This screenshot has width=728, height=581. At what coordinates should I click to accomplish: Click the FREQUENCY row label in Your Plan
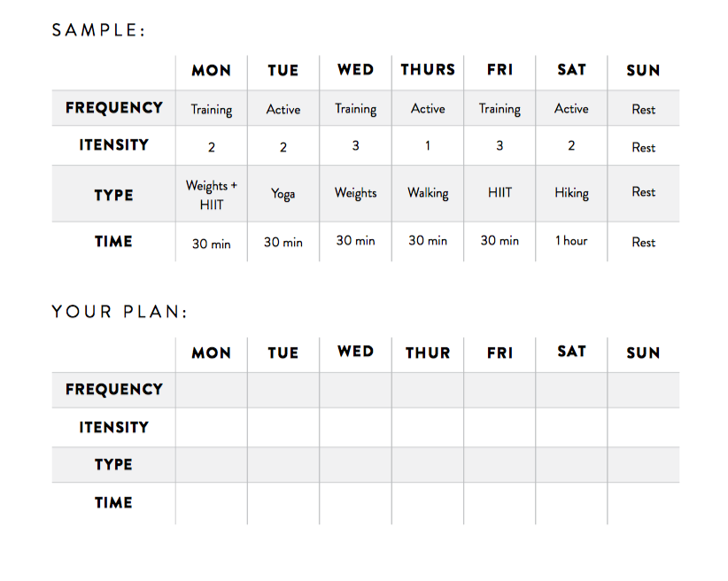[x=114, y=389]
